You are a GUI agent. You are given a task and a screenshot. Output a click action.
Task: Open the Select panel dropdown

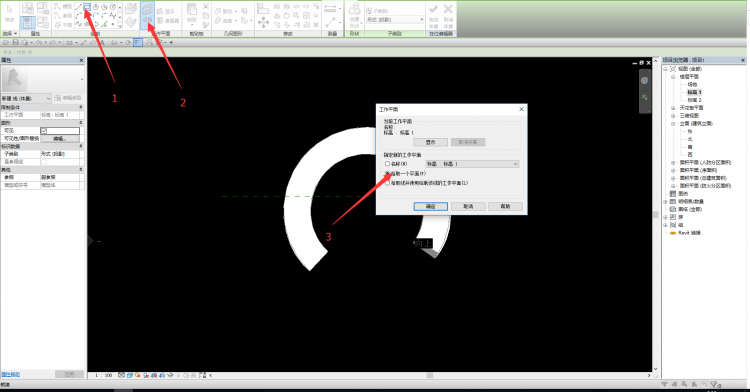pos(10,33)
